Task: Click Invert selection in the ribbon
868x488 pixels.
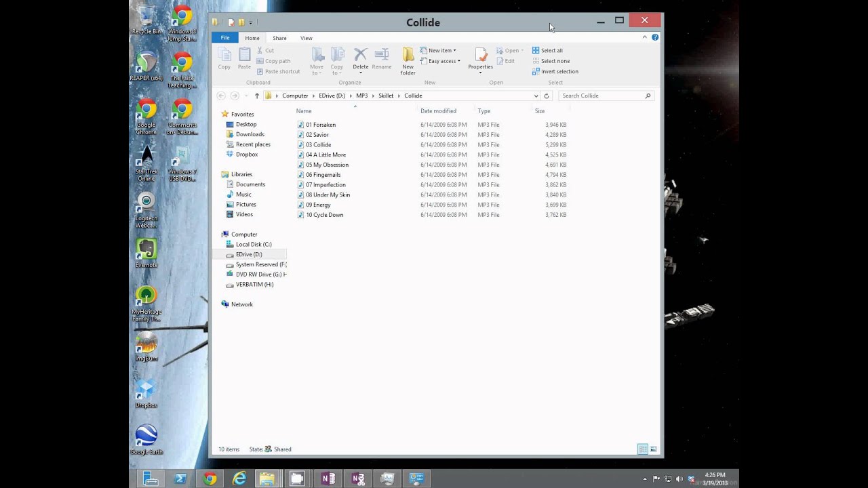Action: [x=555, y=71]
